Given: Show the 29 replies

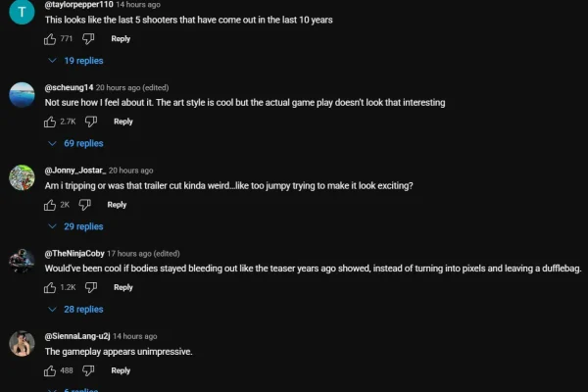Looking at the screenshot, I should point(75,226).
